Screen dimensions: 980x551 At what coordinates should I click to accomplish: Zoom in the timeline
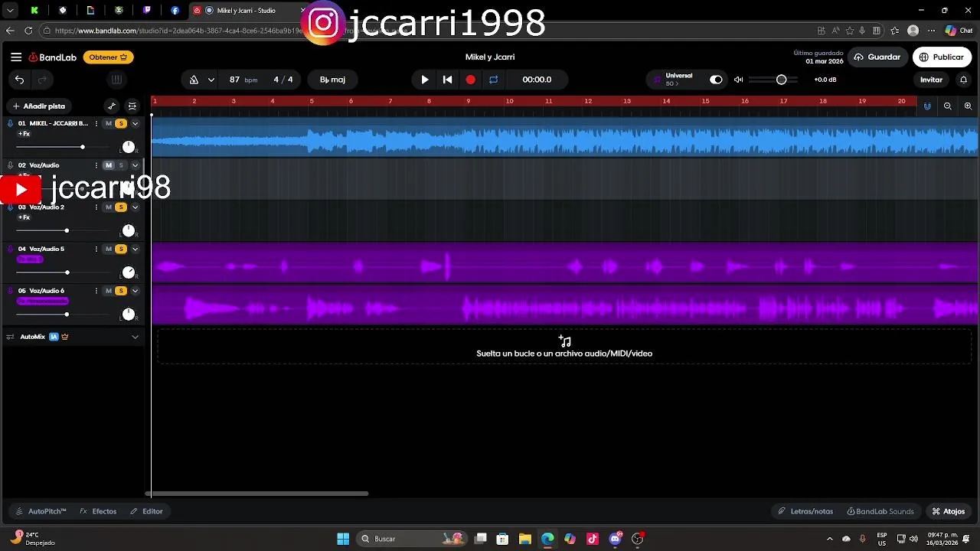coord(969,106)
